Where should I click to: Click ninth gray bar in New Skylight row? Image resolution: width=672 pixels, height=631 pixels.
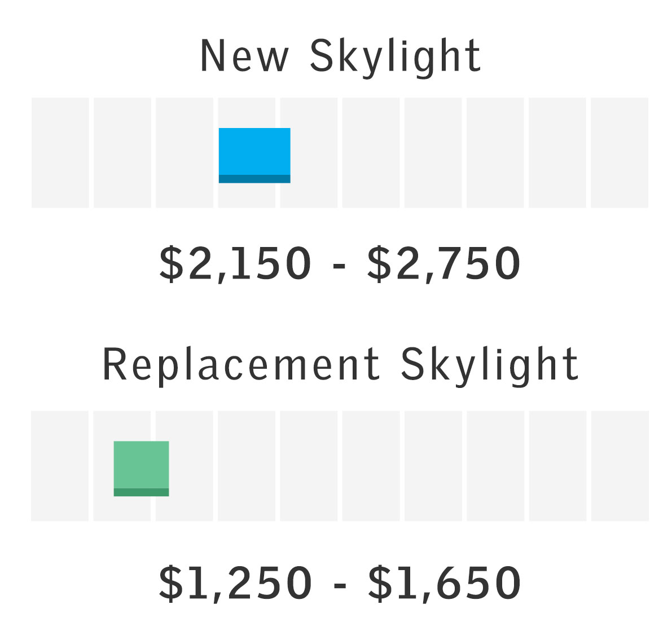557,153
